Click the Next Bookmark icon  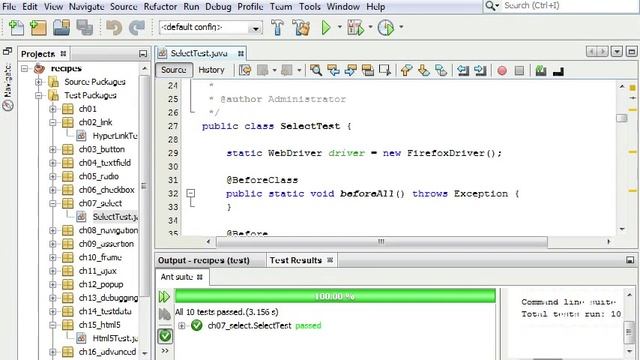point(424,71)
